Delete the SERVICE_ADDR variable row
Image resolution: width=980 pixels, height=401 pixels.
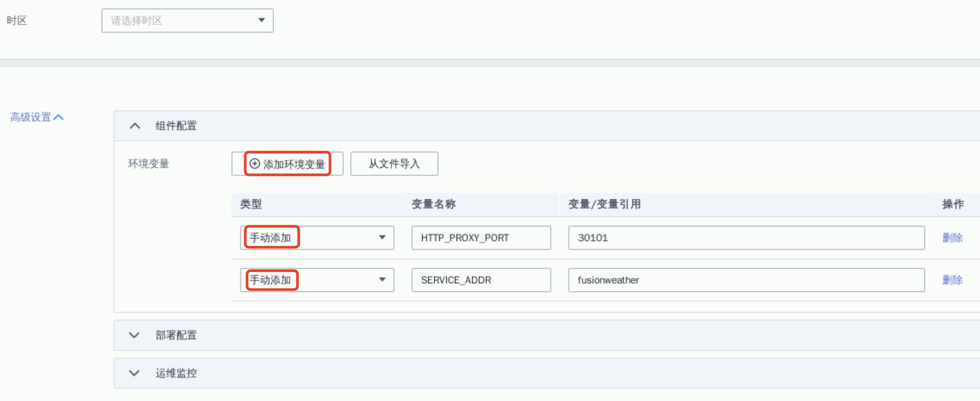pos(952,280)
